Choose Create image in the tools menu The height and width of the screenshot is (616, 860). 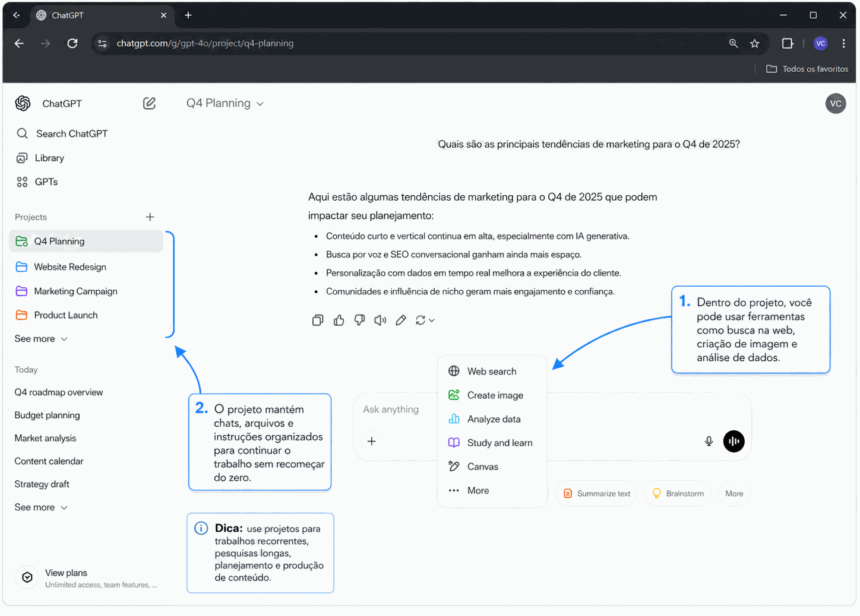pyautogui.click(x=495, y=395)
